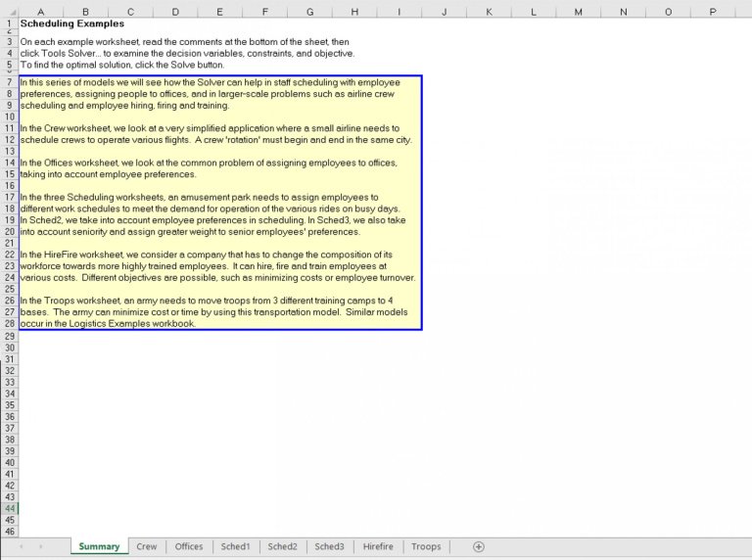Select column E header
The image size is (752, 560).
tap(219, 12)
